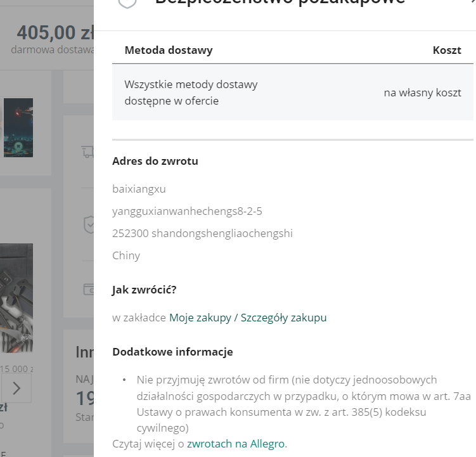The image size is (476, 457).
Task: Select the Wszystkie metody dostawy row
Action: 293,93
